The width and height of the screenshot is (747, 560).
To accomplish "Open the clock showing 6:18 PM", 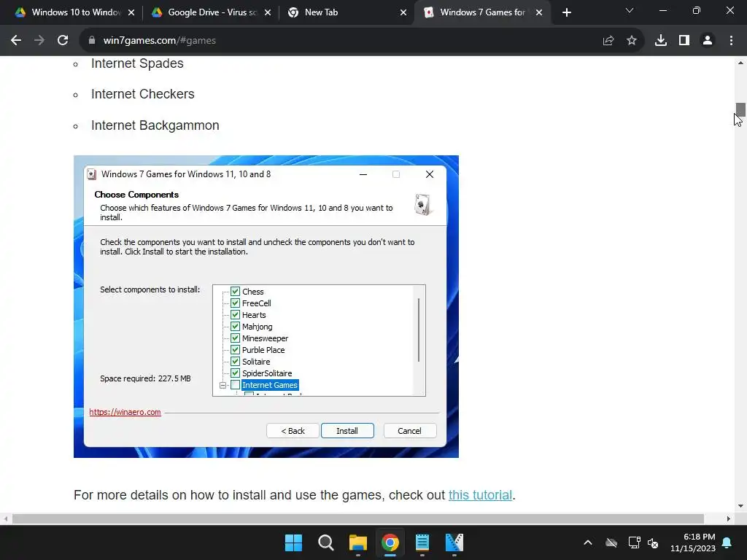I will (693, 542).
